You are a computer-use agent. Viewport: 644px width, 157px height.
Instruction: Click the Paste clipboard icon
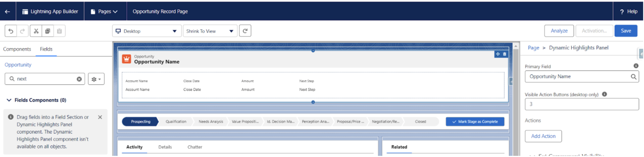(59, 31)
